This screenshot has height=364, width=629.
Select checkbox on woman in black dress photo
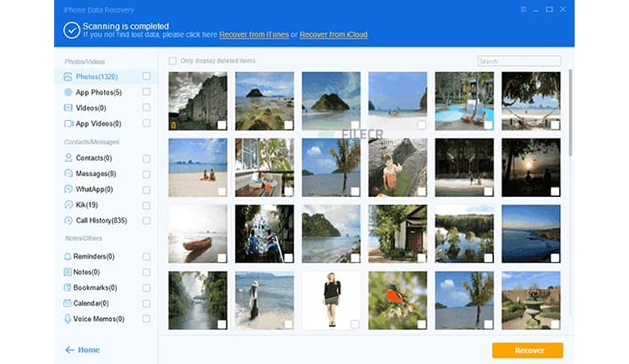(355, 324)
